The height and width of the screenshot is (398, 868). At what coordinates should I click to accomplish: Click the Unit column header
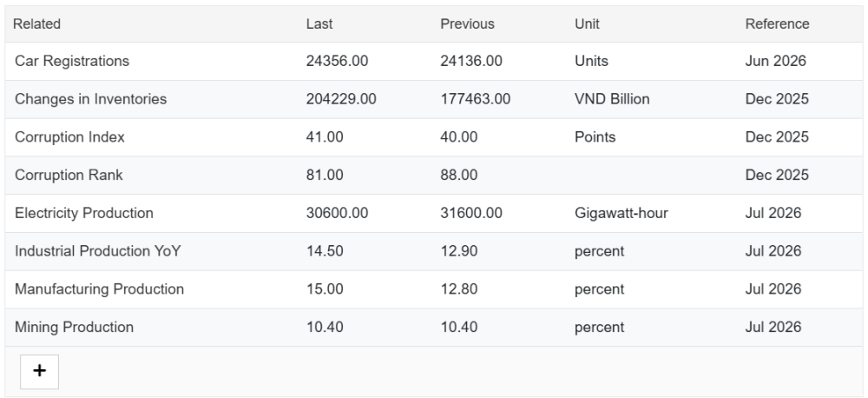(x=587, y=23)
